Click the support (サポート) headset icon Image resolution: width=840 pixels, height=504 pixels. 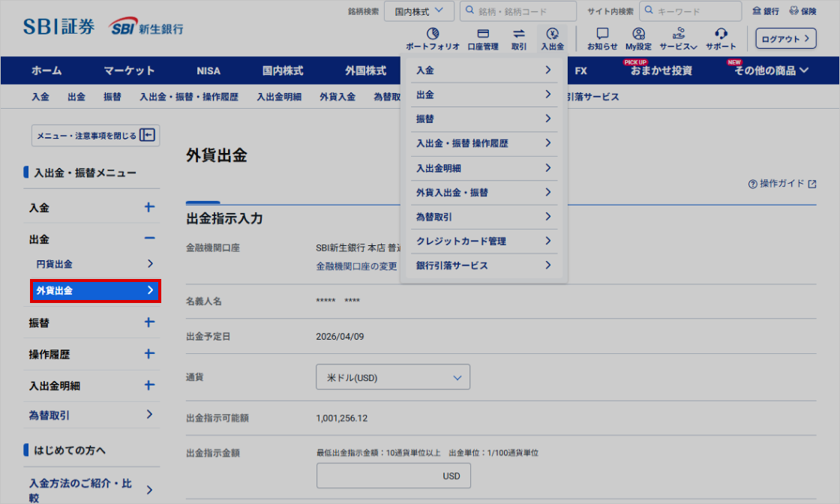pos(721,34)
